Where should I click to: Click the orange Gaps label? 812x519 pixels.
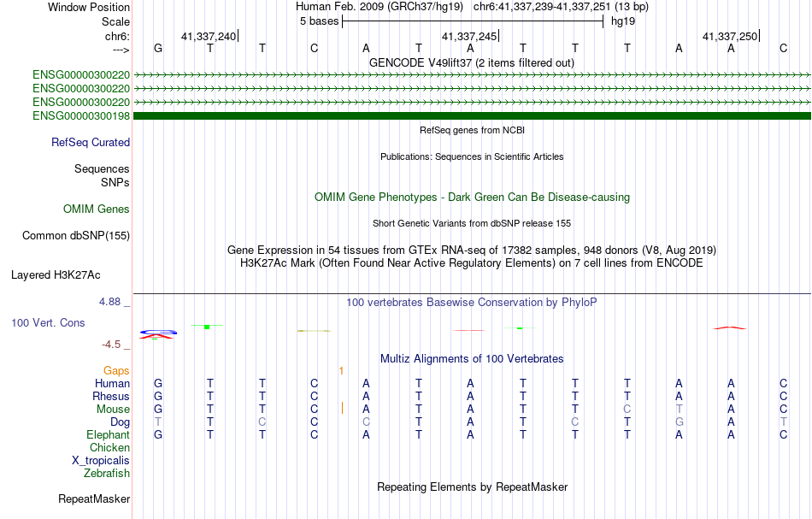click(116, 371)
